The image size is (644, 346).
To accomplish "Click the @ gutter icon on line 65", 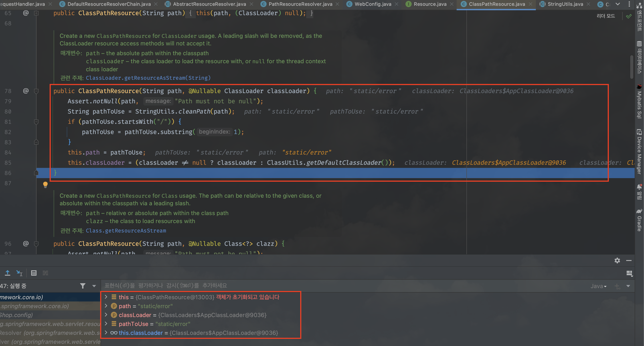I will (x=26, y=13).
